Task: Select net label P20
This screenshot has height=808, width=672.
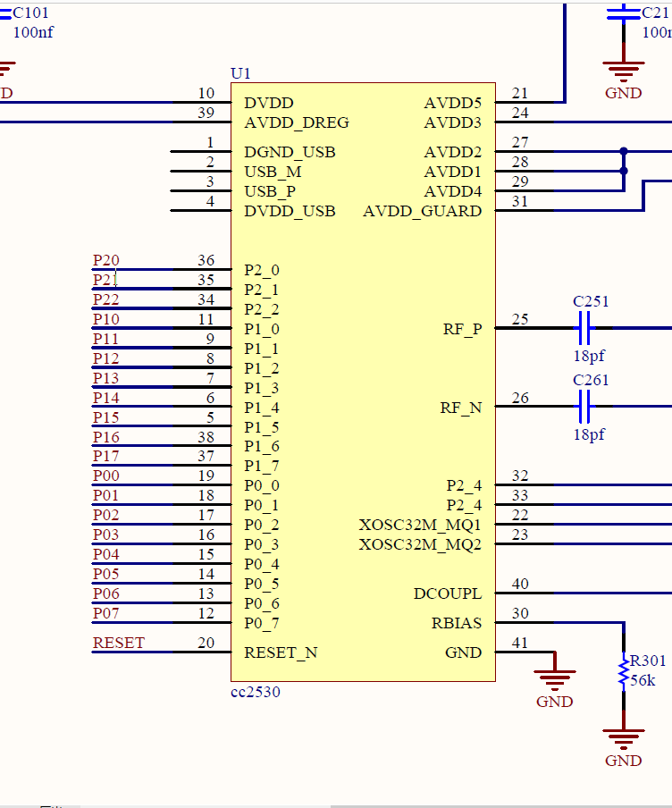Action: tap(106, 260)
